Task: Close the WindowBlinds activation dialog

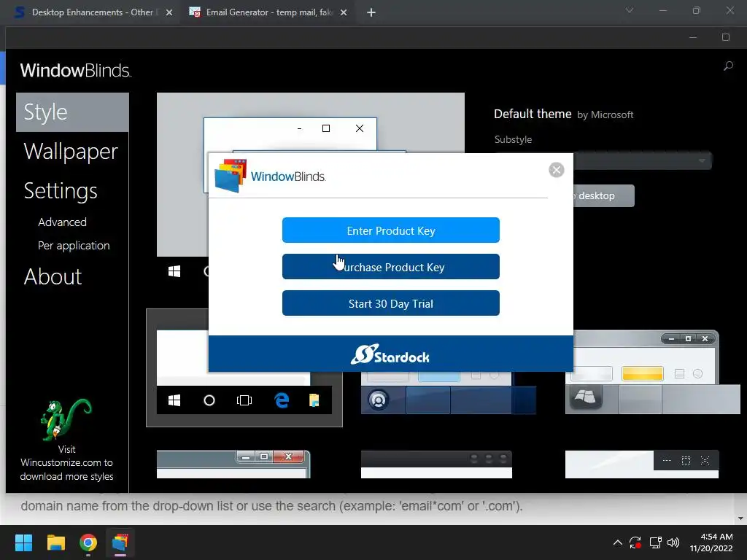Action: [557, 170]
